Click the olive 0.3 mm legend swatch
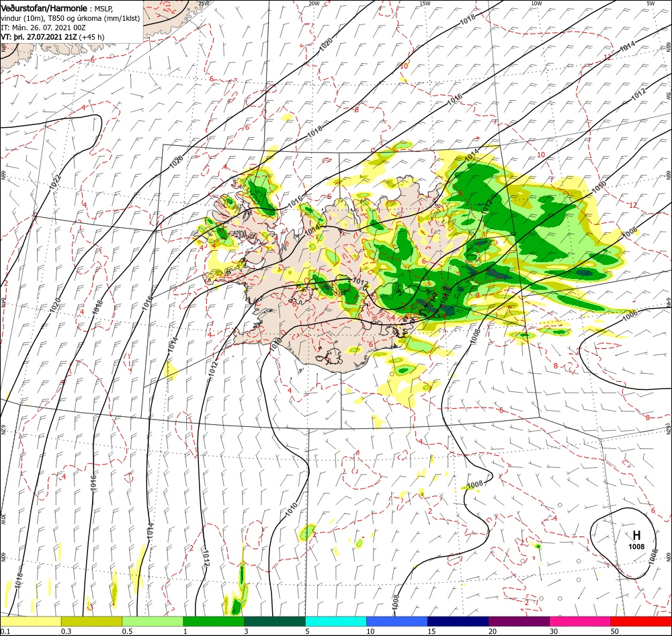Viewport: 672px width, 636px height. click(91, 621)
